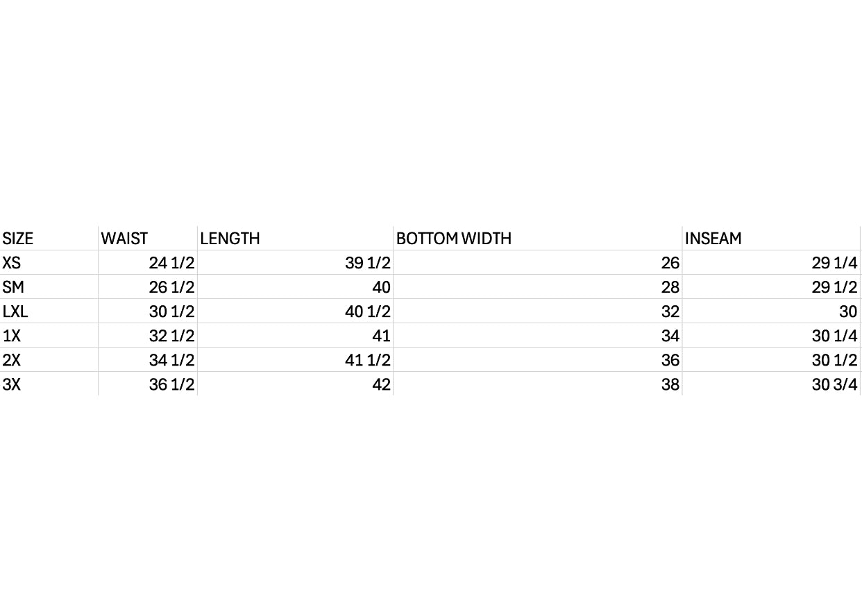Image resolution: width=862 pixels, height=616 pixels.
Task: Select the LENGTH header cell
Action: click(x=295, y=238)
